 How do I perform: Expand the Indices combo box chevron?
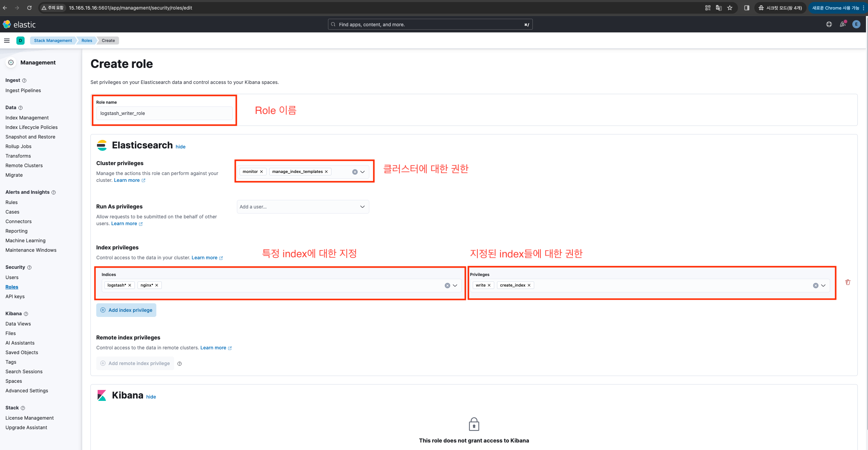(455, 286)
